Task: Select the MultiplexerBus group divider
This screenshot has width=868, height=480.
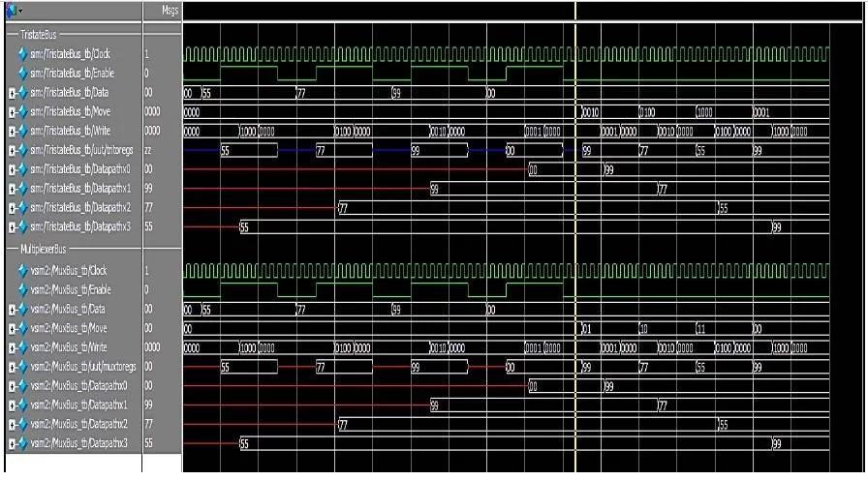Action: tap(44, 247)
